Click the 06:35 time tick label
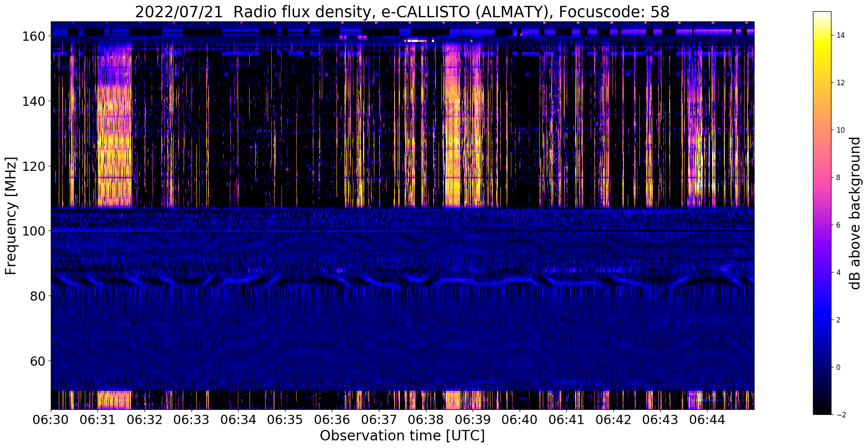The height and width of the screenshot is (448, 868). 285,419
